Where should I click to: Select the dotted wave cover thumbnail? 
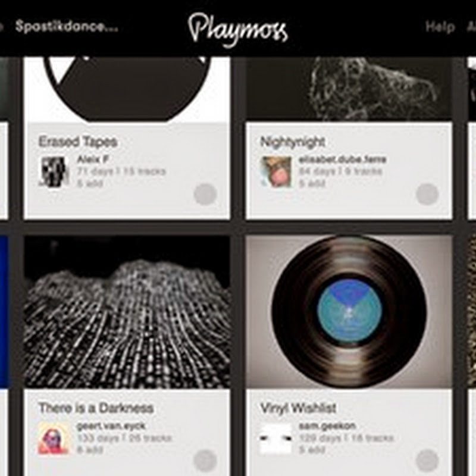127,312
